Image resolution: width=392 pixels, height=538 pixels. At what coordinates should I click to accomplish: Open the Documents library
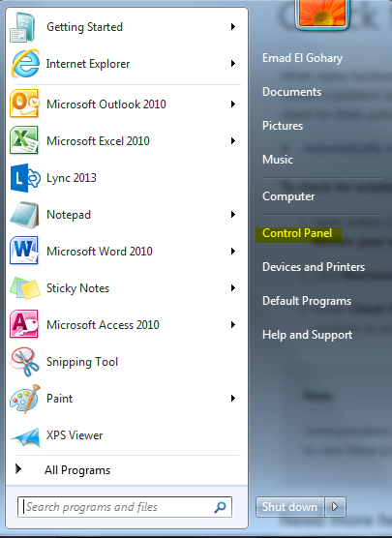(291, 92)
